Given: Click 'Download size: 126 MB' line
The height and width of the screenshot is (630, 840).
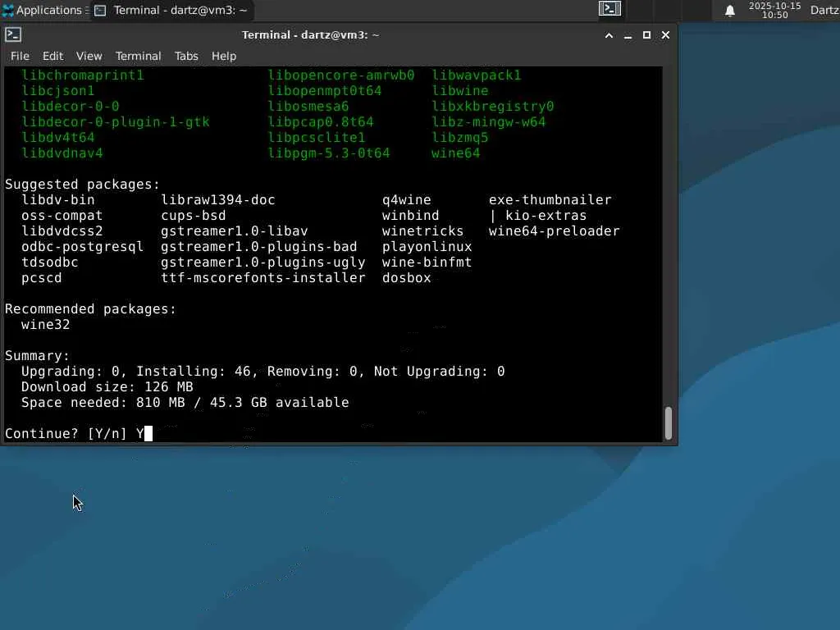Looking at the screenshot, I should coord(107,387).
